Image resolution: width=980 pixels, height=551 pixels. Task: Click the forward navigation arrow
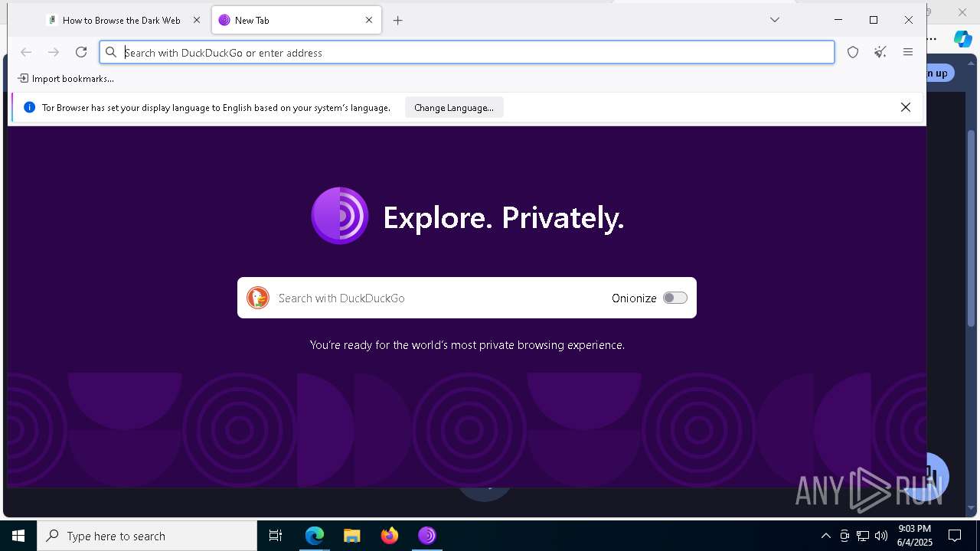click(54, 52)
